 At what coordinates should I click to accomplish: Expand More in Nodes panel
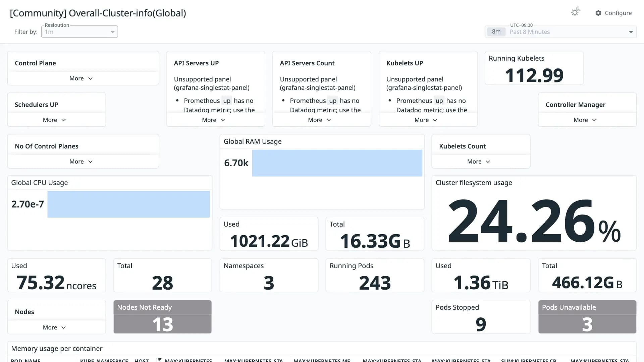[54, 327]
